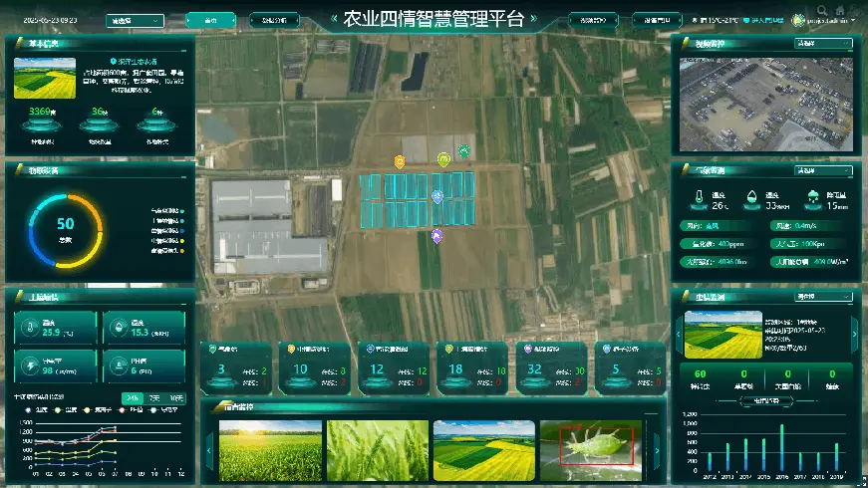Select the yellow-green map pin marker
This screenshot has height=488, width=868.
[x=443, y=160]
